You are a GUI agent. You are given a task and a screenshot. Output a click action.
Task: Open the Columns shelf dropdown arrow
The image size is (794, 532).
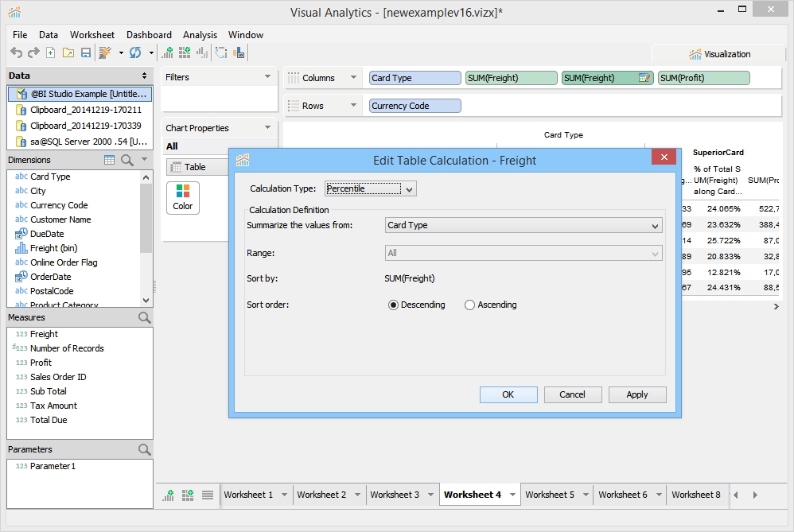[x=353, y=77]
